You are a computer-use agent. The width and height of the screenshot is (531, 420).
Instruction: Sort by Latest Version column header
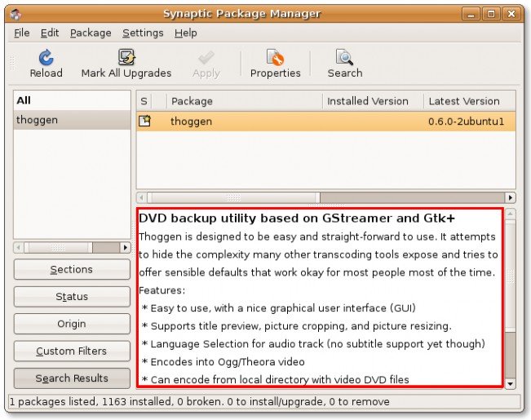coord(470,101)
